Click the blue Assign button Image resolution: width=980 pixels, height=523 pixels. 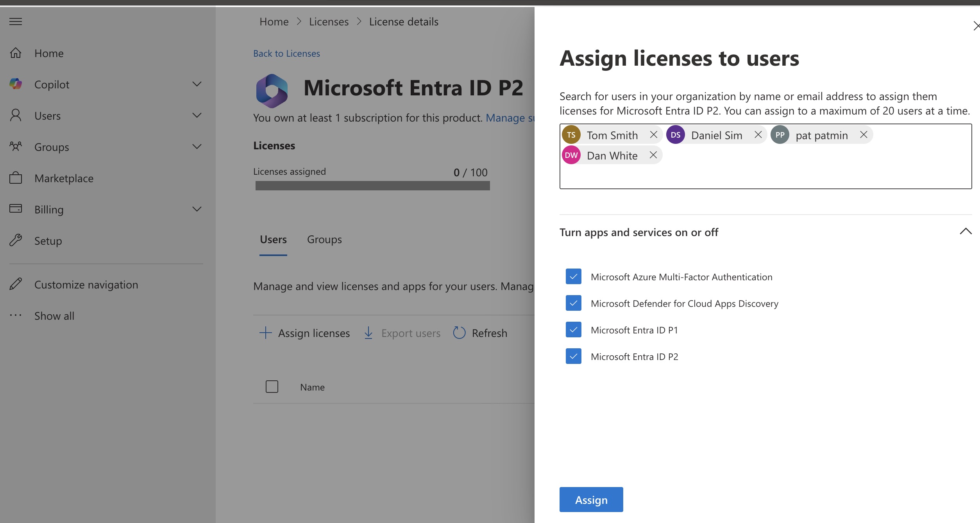591,500
